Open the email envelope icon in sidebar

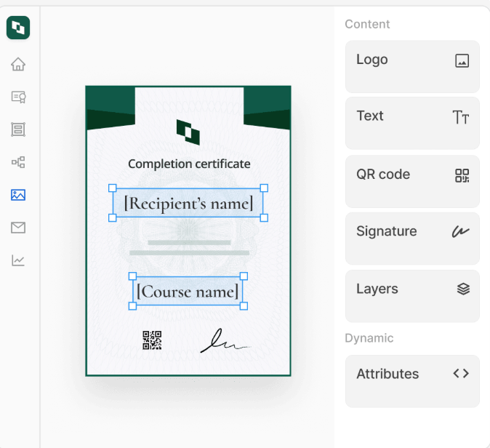[18, 228]
